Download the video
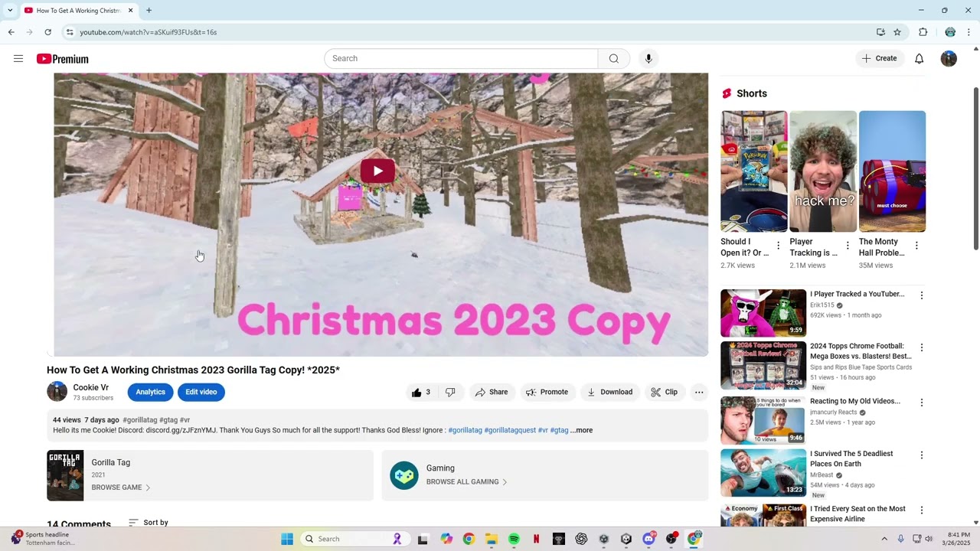980x551 pixels. 609,392
